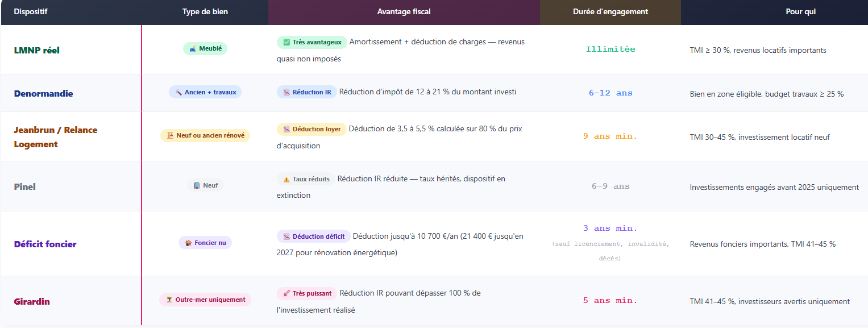The image size is (868, 328).
Task: Click the crane icon in Neuf ou ancien rénové
Action: point(170,135)
